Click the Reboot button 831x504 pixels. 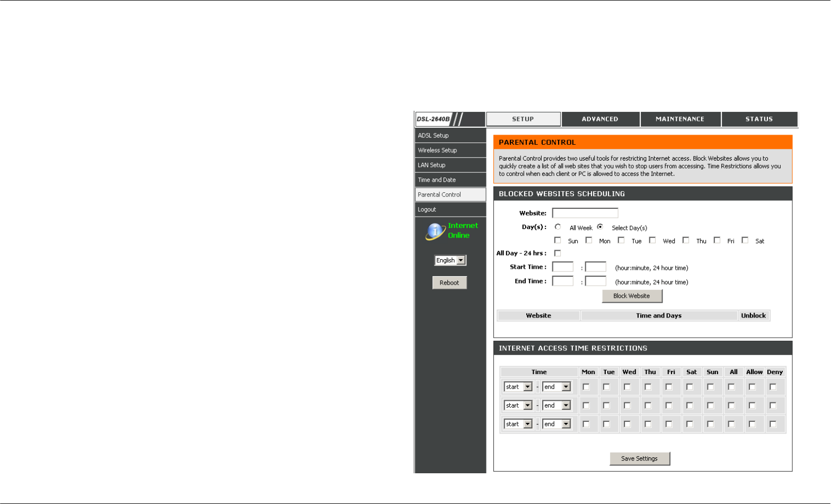[x=449, y=282]
